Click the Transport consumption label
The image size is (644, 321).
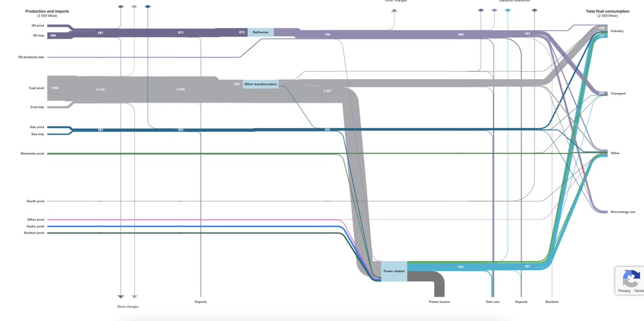(618, 94)
